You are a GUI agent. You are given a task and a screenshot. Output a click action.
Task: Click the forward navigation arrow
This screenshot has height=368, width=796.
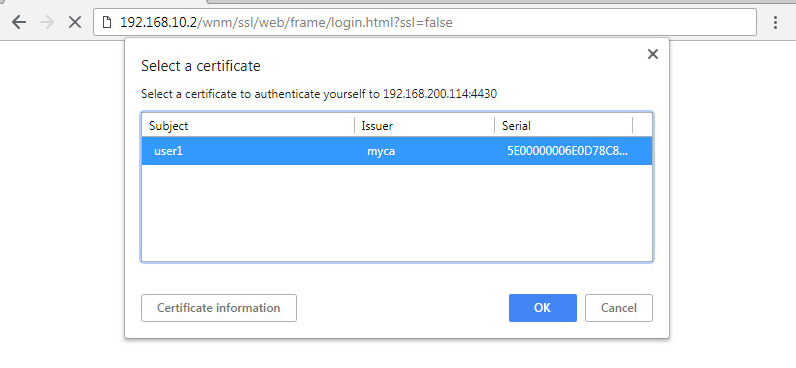[x=47, y=22]
